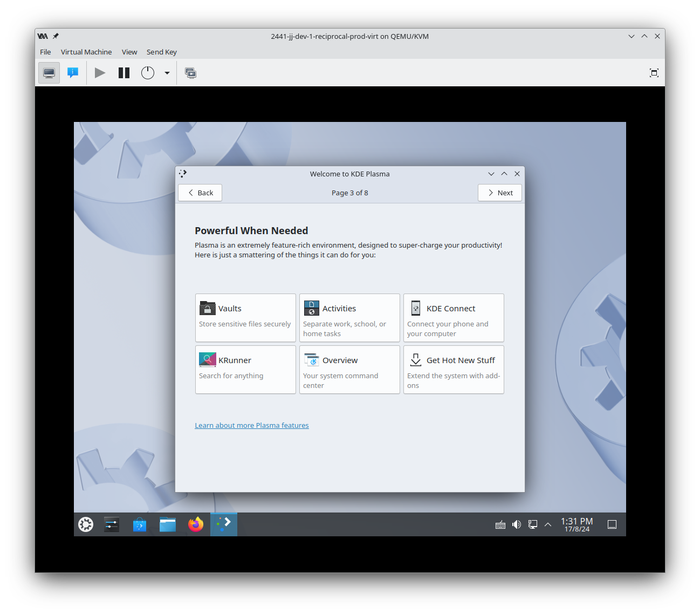The image size is (700, 614).
Task: Run the virtual machine (play button)
Action: click(100, 73)
